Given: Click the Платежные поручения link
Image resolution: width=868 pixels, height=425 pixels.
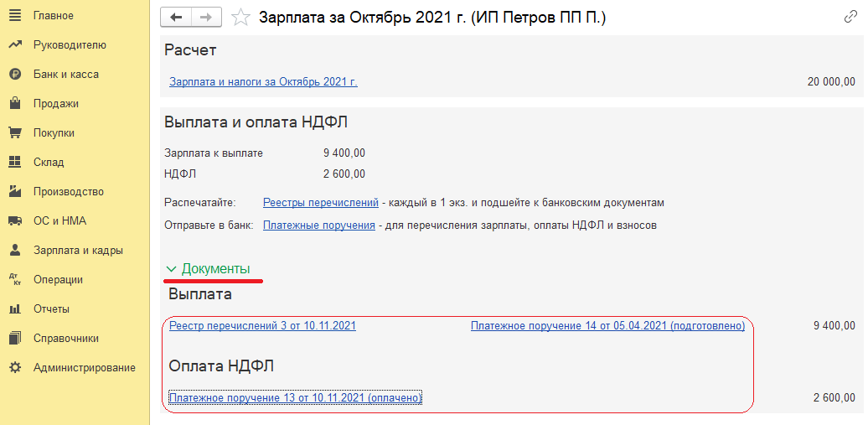Looking at the screenshot, I should click(x=318, y=225).
